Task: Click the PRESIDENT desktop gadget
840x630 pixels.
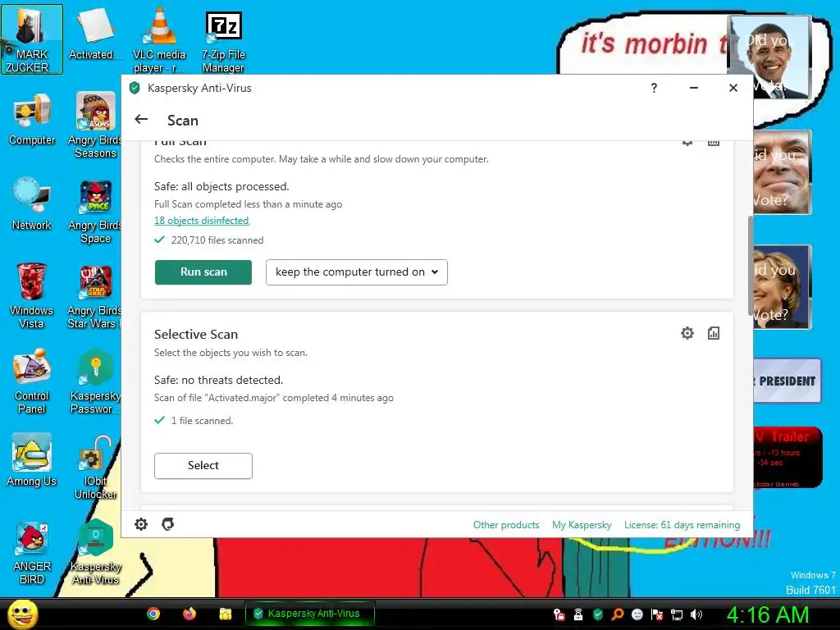Action: pyautogui.click(x=787, y=381)
